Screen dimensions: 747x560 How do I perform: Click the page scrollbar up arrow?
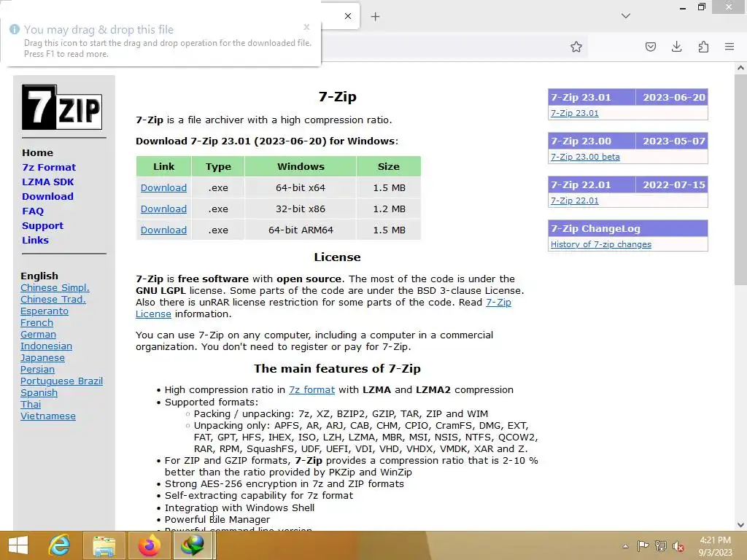[x=740, y=68]
